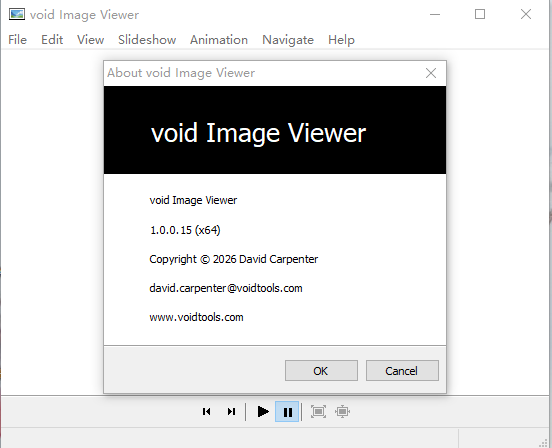Screen dimensions: 552x448
Task: Open the Edit menu
Action: (52, 40)
